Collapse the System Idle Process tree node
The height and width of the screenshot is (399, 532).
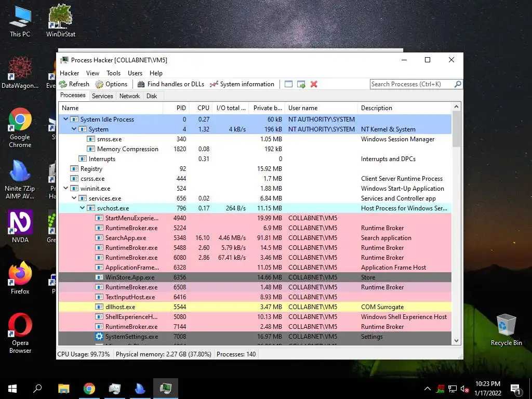(66, 119)
